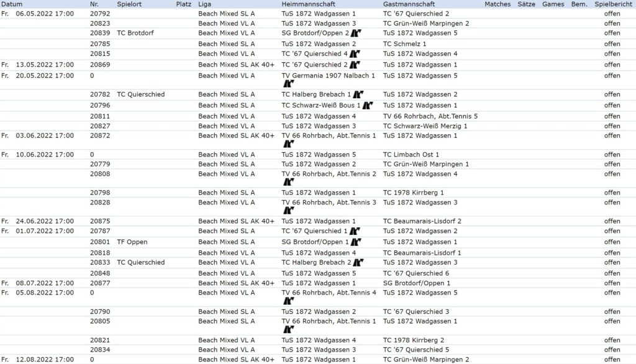The image size is (636, 364).
Task: Click guest team SG Brotdorf/Oppen 1 in row 20877
Action: point(417,283)
